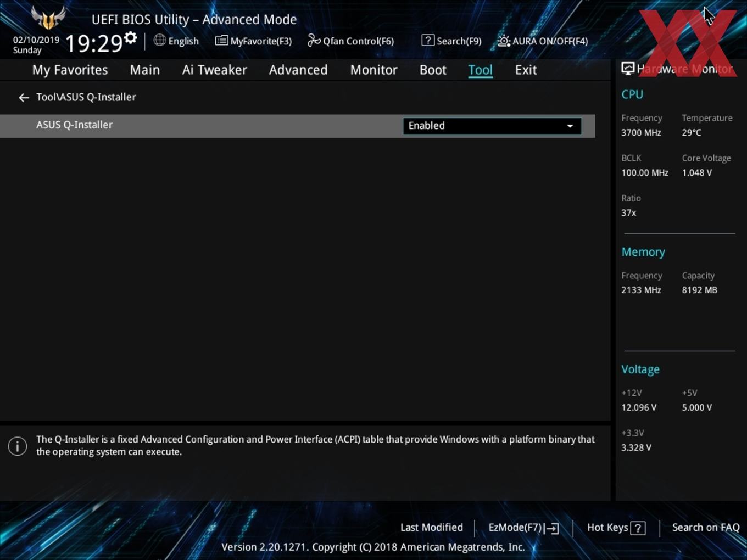Click the 3.328 V value
747x560 pixels.
coord(636,447)
